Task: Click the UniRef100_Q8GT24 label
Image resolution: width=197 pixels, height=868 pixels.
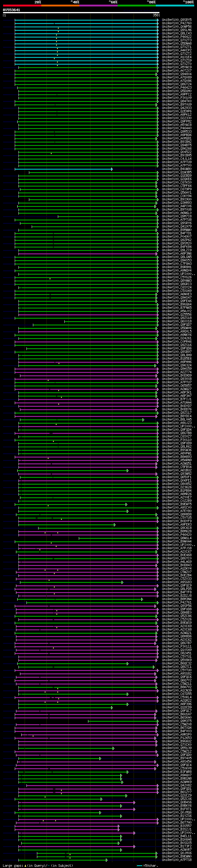Action: (x=177, y=84)
